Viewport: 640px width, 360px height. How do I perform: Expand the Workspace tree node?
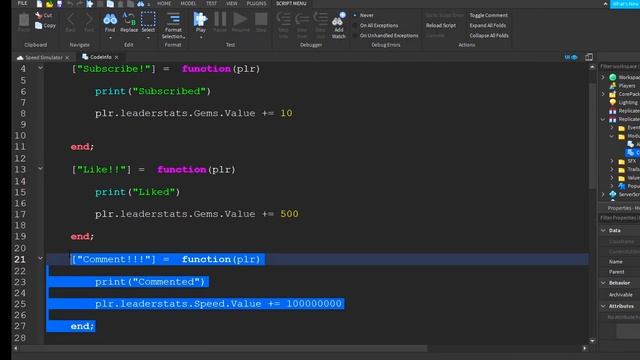pyautogui.click(x=603, y=77)
